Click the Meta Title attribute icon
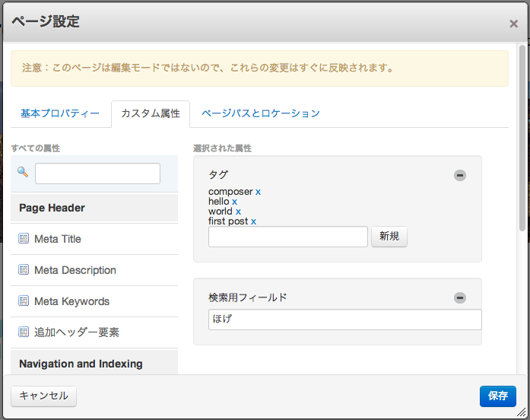Image resolution: width=530 pixels, height=420 pixels. (24, 239)
